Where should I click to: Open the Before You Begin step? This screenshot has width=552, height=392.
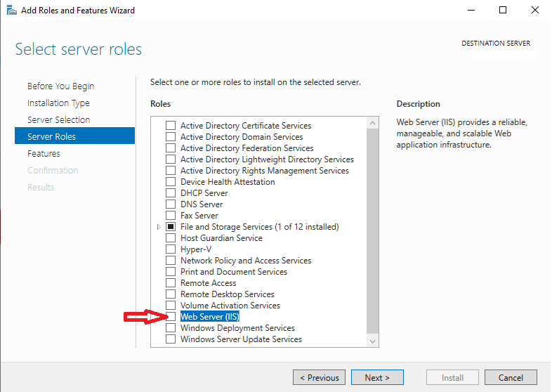click(x=61, y=86)
